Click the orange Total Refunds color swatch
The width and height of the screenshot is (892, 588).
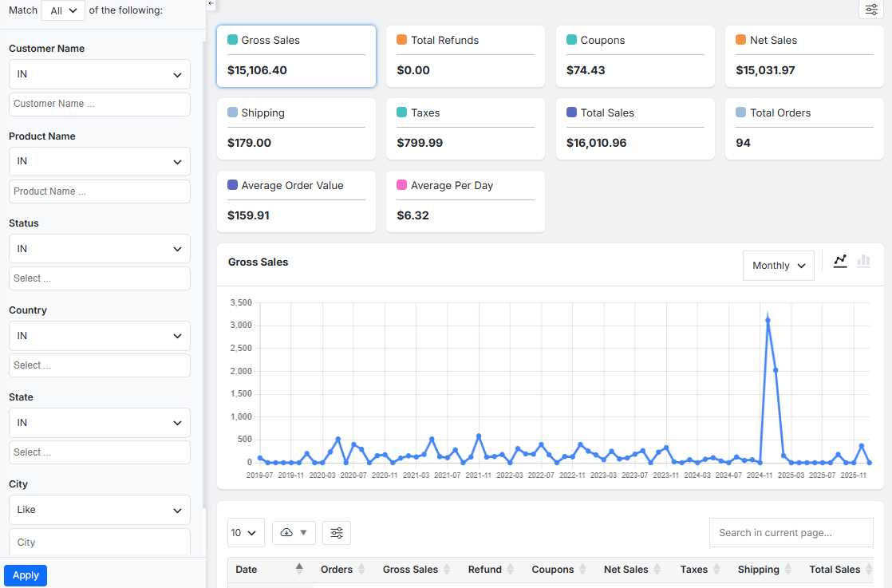[x=401, y=40]
